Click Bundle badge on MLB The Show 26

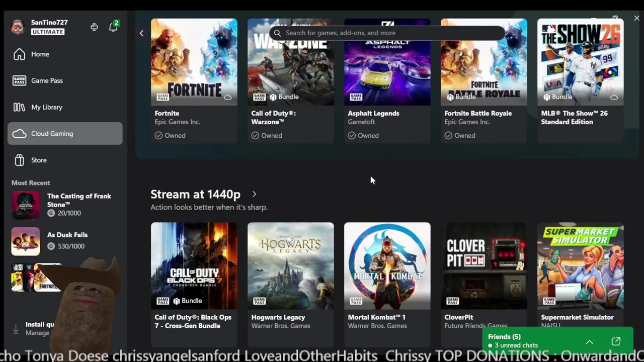pyautogui.click(x=557, y=97)
